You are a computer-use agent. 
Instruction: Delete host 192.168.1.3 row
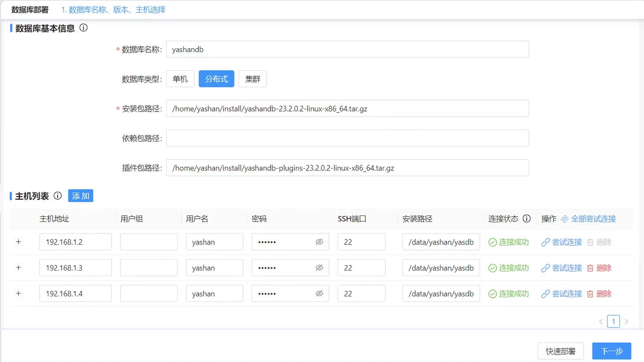pos(599,268)
